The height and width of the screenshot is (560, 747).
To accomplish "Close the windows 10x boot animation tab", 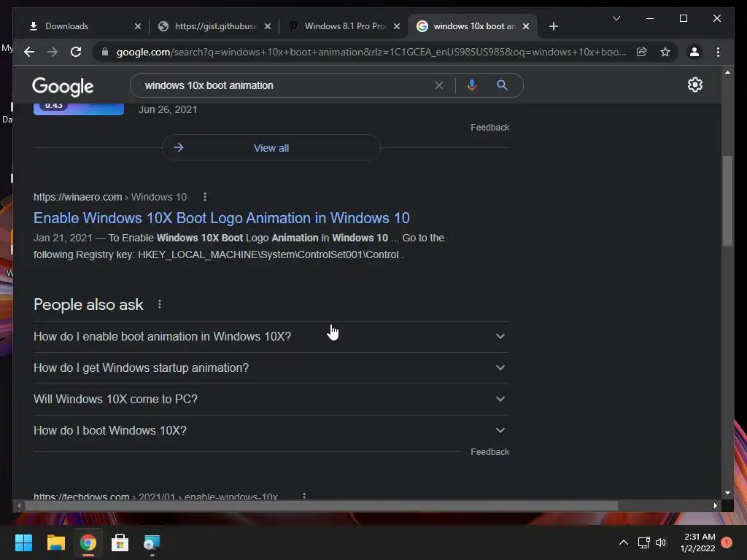I will tap(526, 26).
